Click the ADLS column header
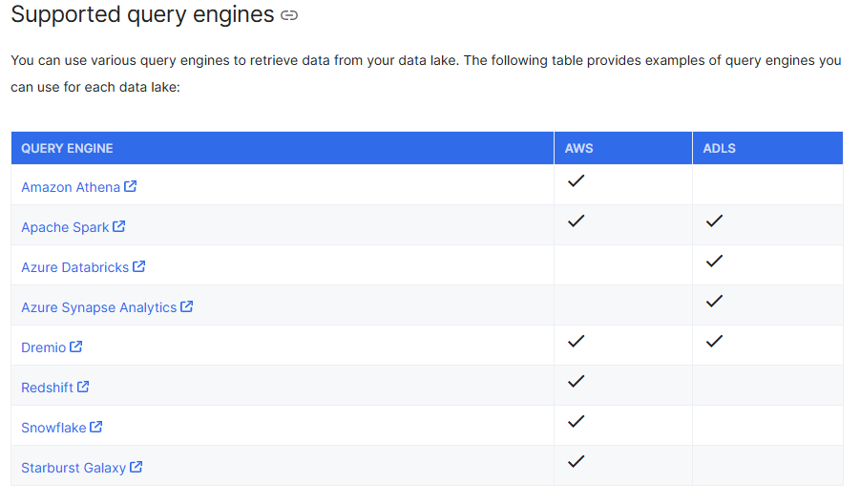 719,148
